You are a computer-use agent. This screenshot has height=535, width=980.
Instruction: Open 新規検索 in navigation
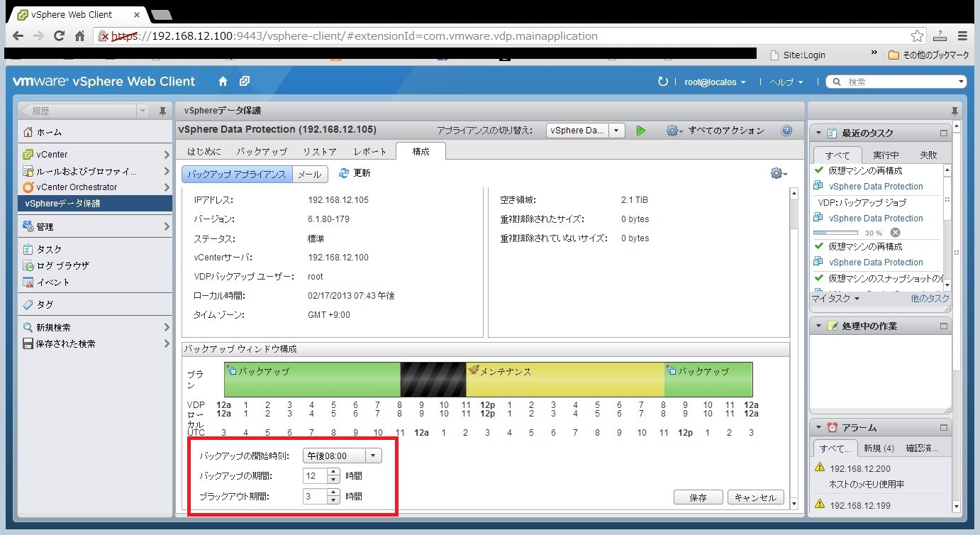95,327
